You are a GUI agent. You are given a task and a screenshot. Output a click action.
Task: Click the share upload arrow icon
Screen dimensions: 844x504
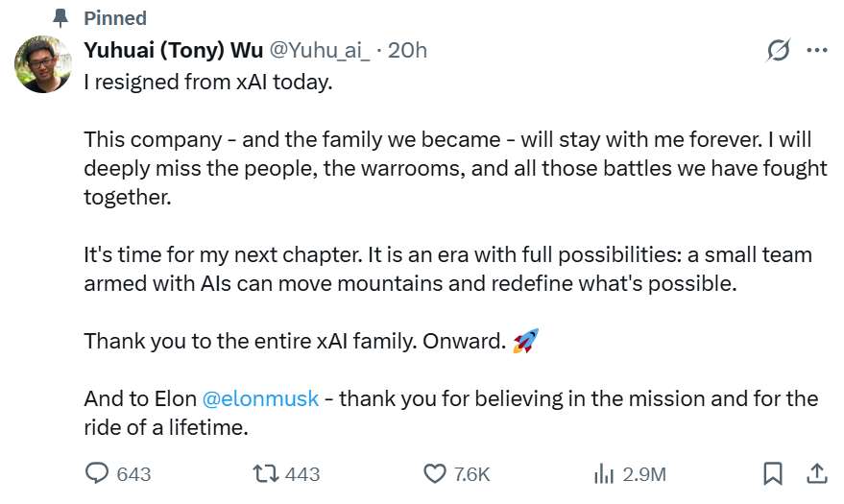[x=817, y=473]
